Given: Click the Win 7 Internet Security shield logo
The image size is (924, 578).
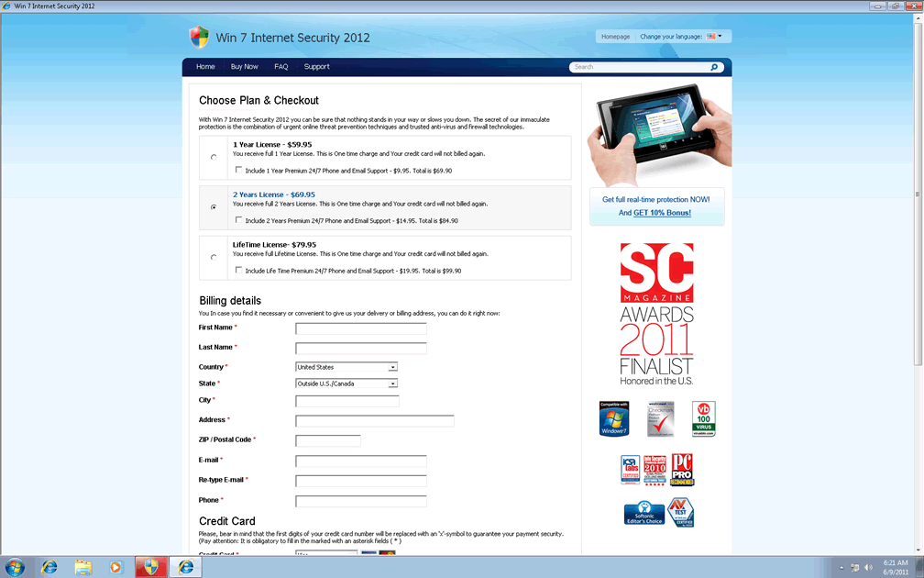Looking at the screenshot, I should tap(199, 38).
